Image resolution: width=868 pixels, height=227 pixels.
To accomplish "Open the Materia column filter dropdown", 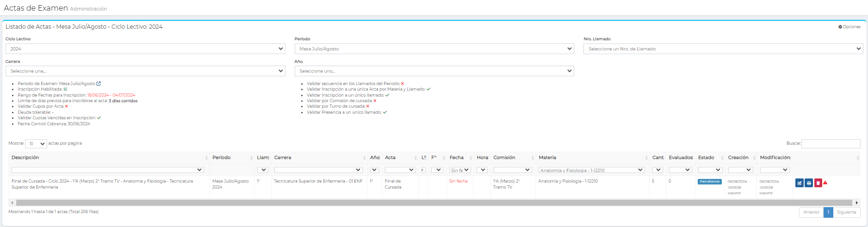I will pyautogui.click(x=591, y=170).
